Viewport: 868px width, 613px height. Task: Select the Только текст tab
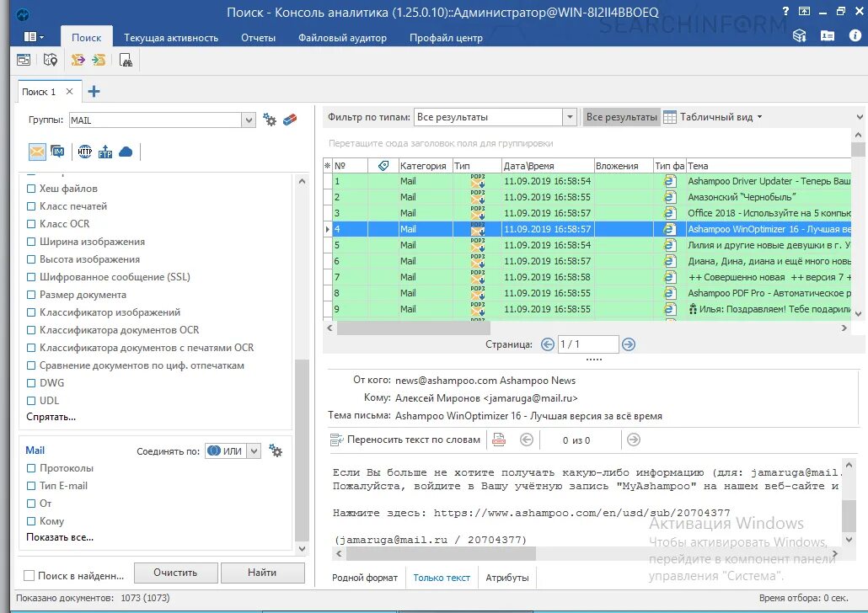pyautogui.click(x=442, y=578)
